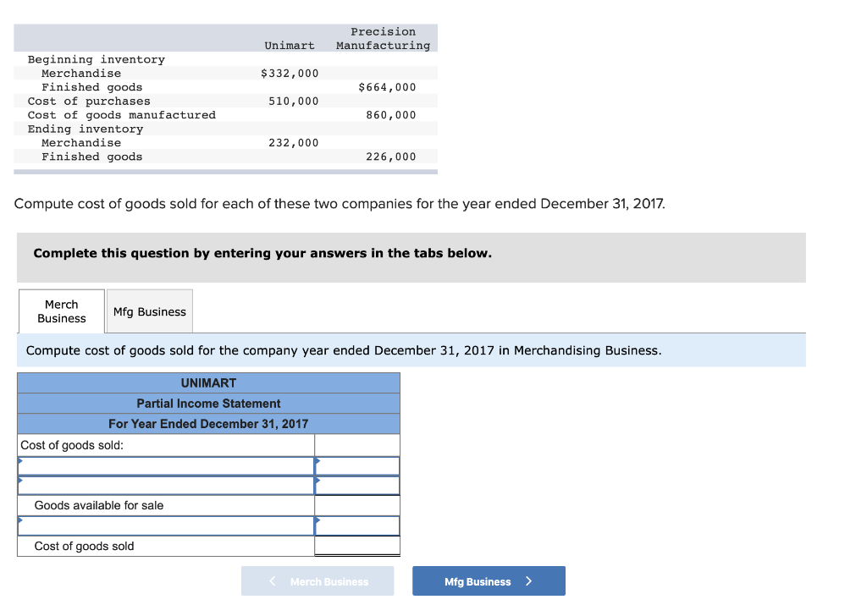Click the 'Cost of goods manufactured' row label
Image resolution: width=867 pixels, height=616 pixels.
click(x=122, y=115)
